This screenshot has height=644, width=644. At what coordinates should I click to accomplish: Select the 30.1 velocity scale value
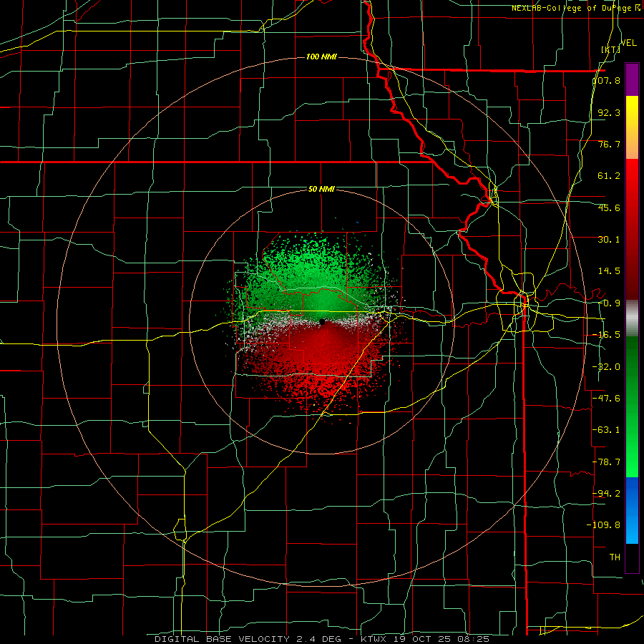609,240
